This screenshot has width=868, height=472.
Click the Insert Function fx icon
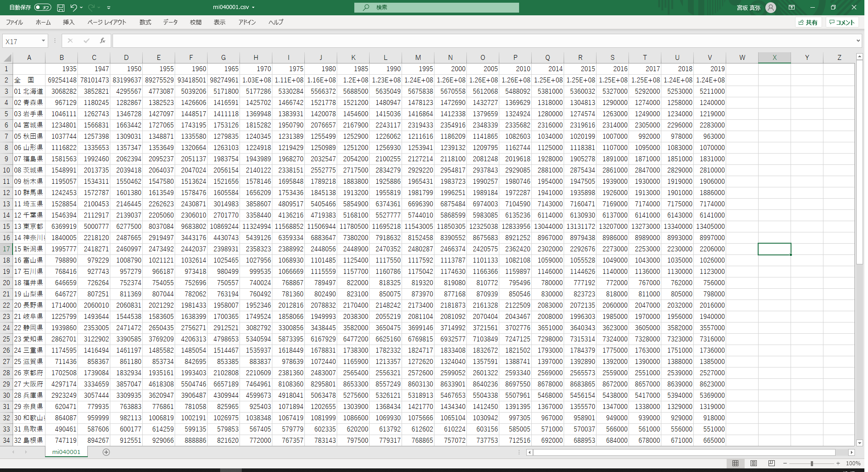point(103,41)
